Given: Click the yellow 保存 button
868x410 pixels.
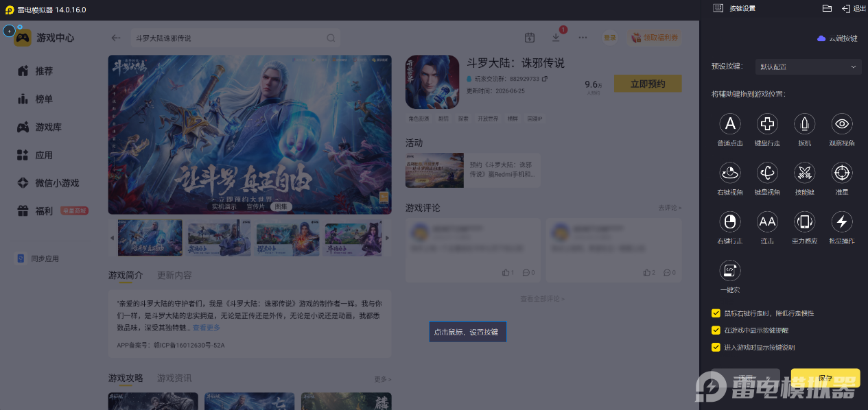Looking at the screenshot, I should coord(825,378).
